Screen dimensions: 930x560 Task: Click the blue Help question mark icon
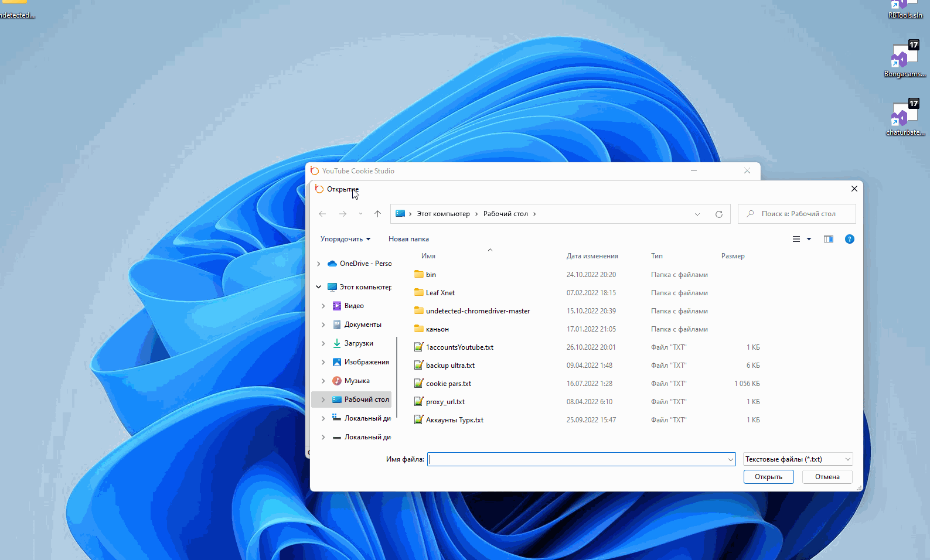(x=849, y=239)
